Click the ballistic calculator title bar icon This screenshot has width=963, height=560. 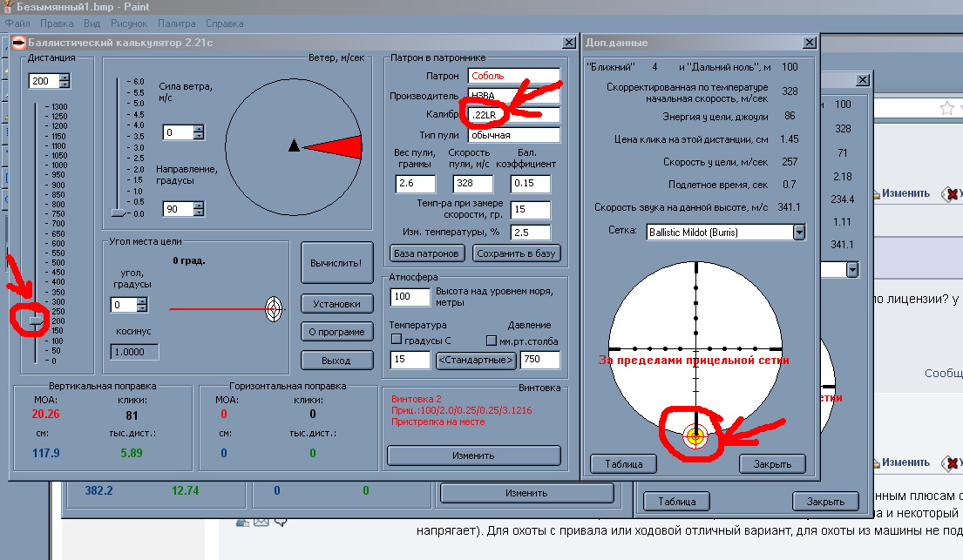pyautogui.click(x=18, y=42)
